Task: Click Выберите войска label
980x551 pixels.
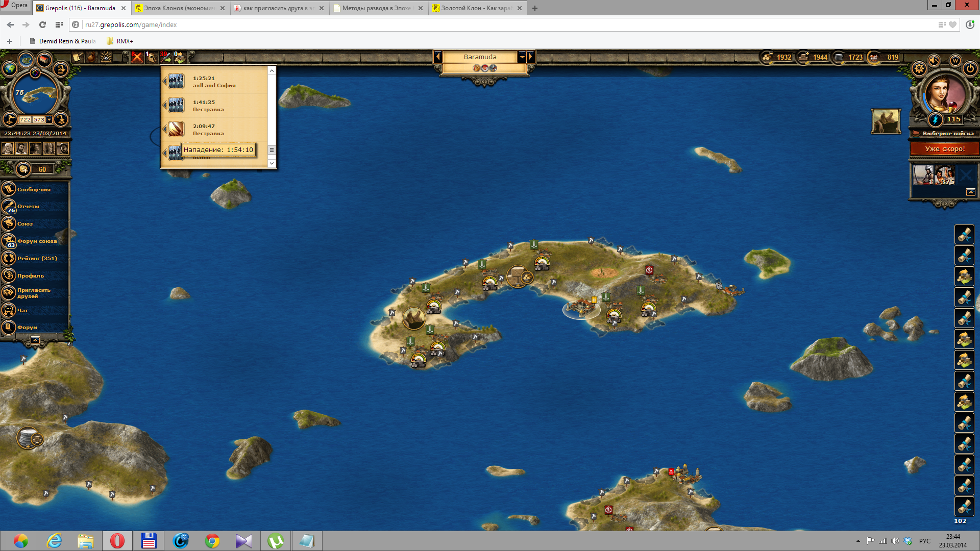Action: tap(948, 134)
